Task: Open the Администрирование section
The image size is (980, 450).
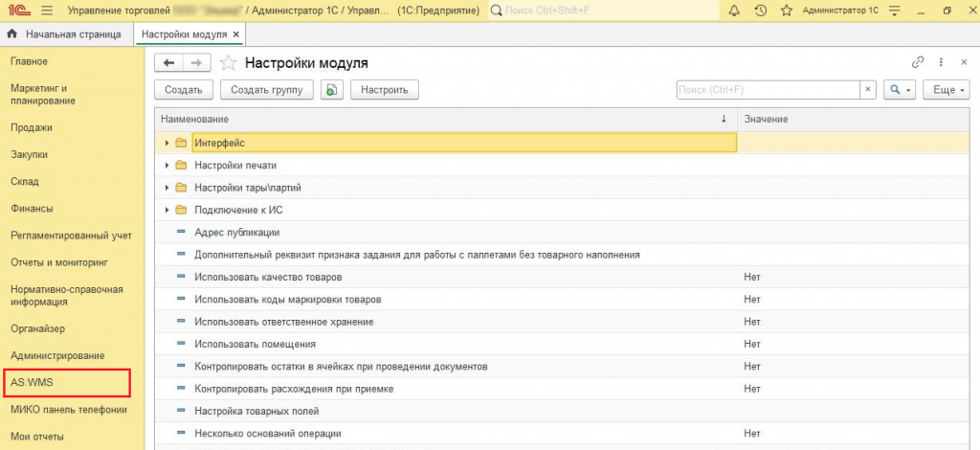Action: pyautogui.click(x=57, y=355)
